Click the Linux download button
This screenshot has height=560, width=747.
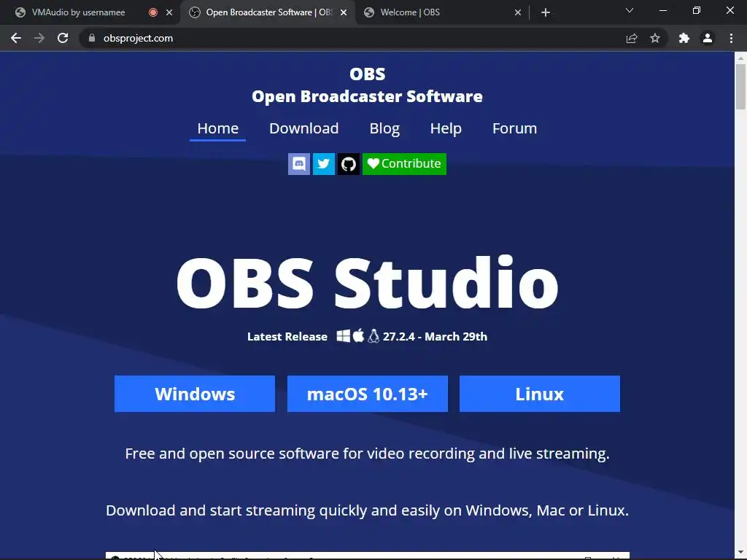tap(540, 394)
